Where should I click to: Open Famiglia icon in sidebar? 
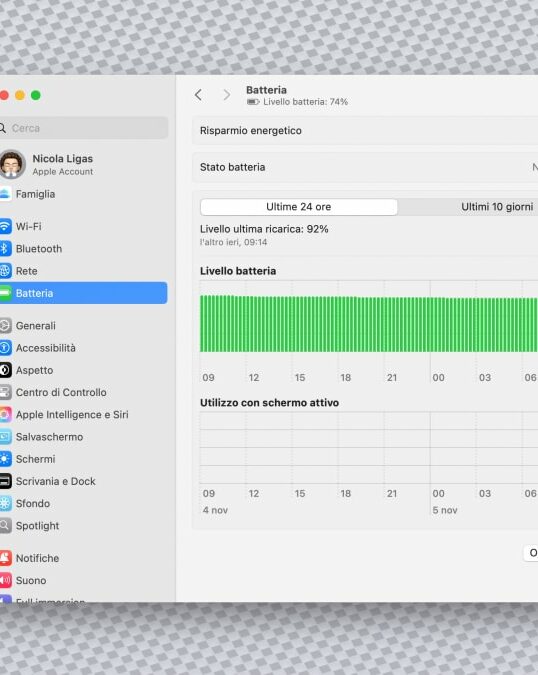(x=5, y=194)
